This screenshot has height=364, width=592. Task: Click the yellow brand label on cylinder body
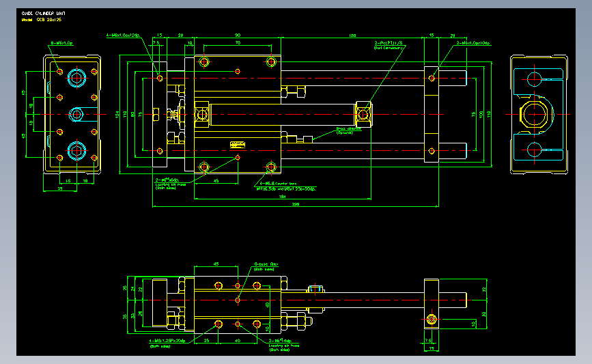coord(238,145)
